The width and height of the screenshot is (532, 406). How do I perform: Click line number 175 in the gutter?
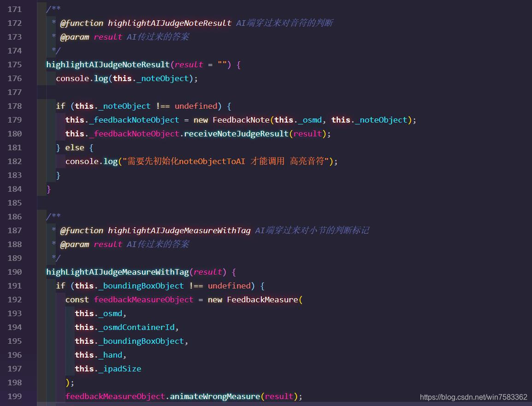(x=15, y=65)
